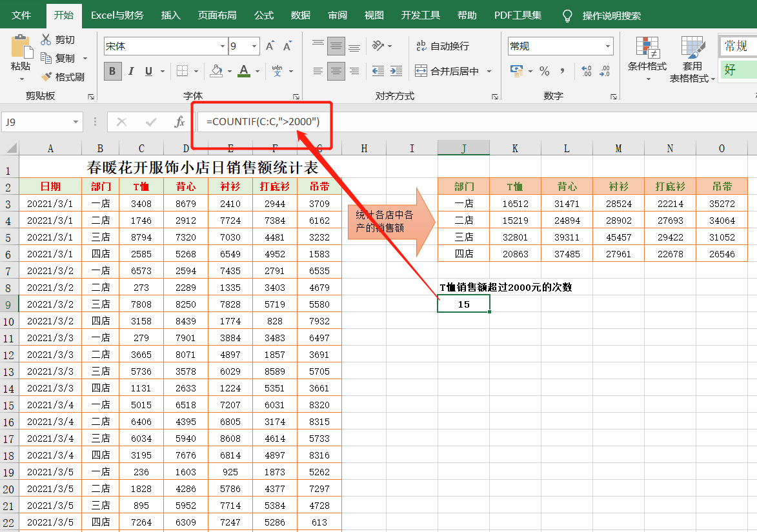This screenshot has height=532, width=757.
Task: Click the Increase Decimal icon
Action: coord(586,71)
